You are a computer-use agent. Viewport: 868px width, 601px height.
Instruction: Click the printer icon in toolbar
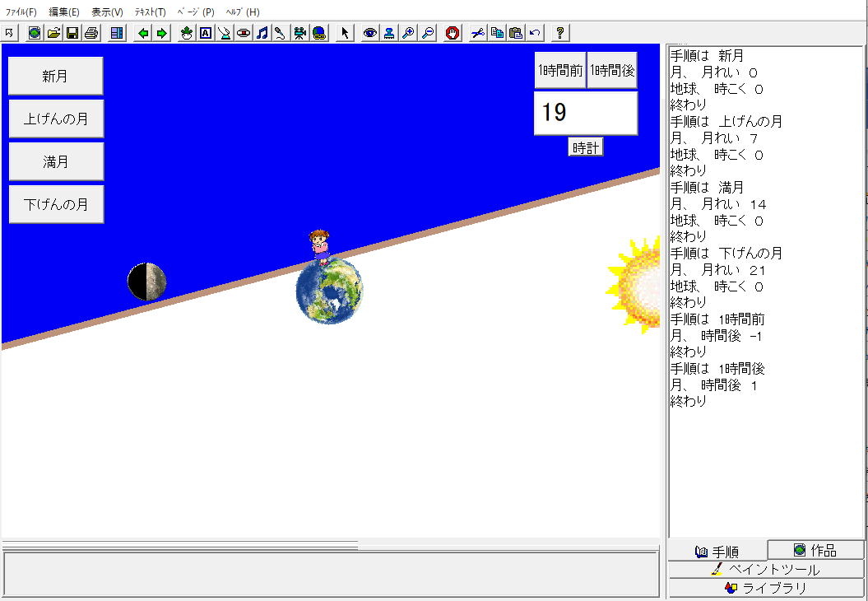click(x=91, y=33)
